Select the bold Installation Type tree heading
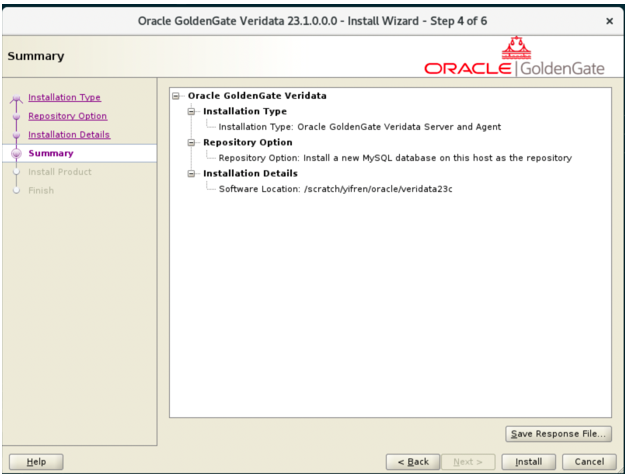 (245, 111)
